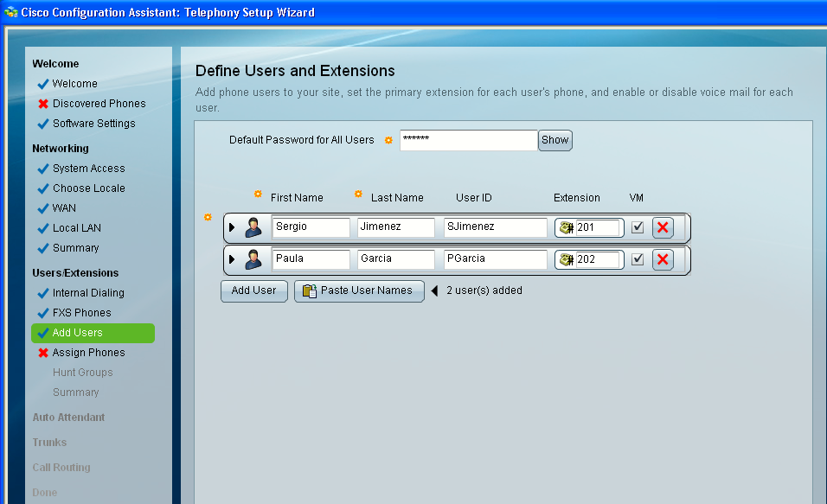Expand the Sergio Jimenez user row
Image resolution: width=827 pixels, height=504 pixels.
tap(232, 227)
